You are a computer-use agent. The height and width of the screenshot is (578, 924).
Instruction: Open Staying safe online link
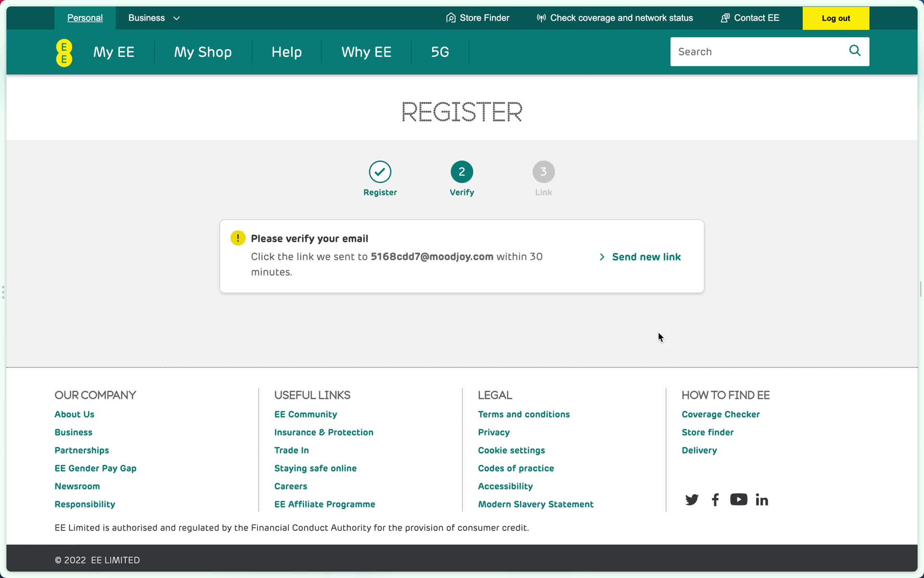[315, 468]
